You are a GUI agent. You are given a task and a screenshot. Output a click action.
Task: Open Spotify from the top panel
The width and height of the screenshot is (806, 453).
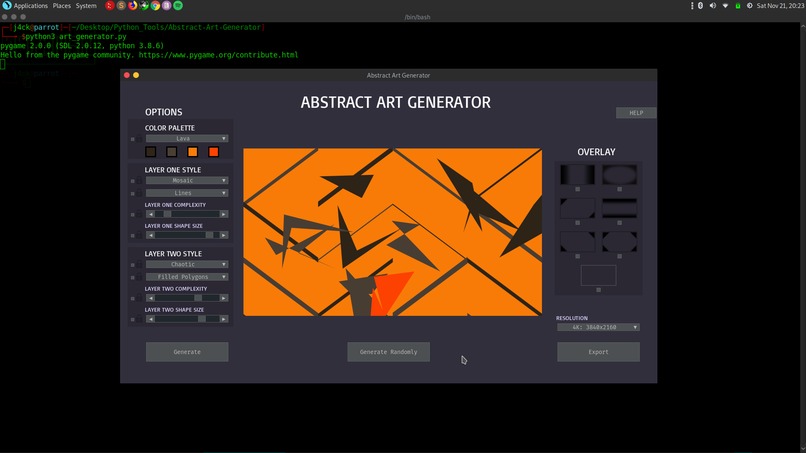click(178, 6)
